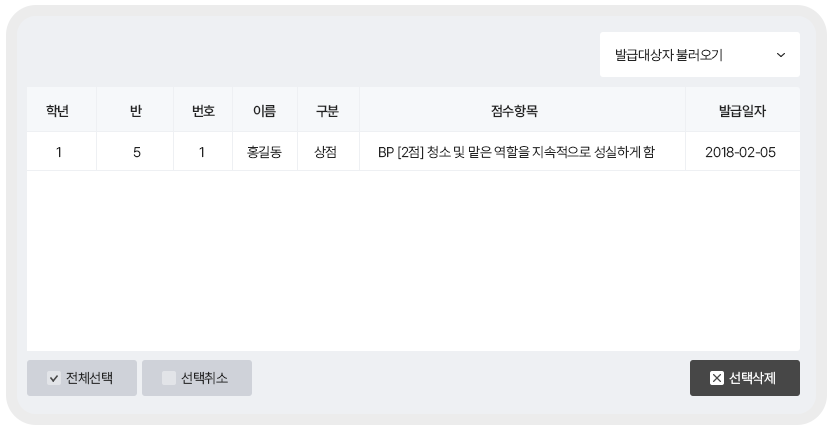Click the checkmark icon in 전체선택
This screenshot has height=430, width=835.
click(x=54, y=378)
